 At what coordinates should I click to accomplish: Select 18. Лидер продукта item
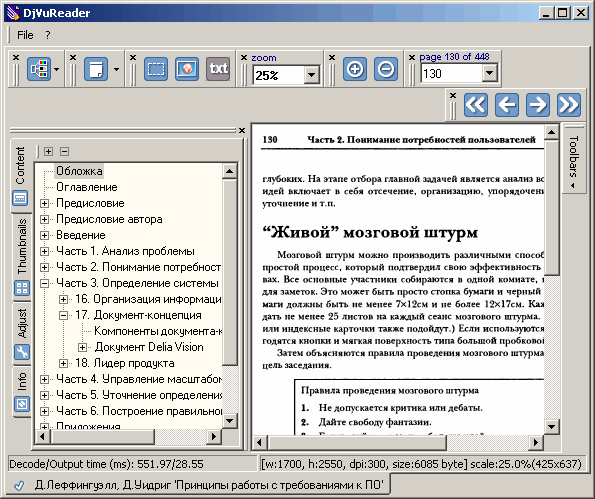pyautogui.click(x=125, y=363)
